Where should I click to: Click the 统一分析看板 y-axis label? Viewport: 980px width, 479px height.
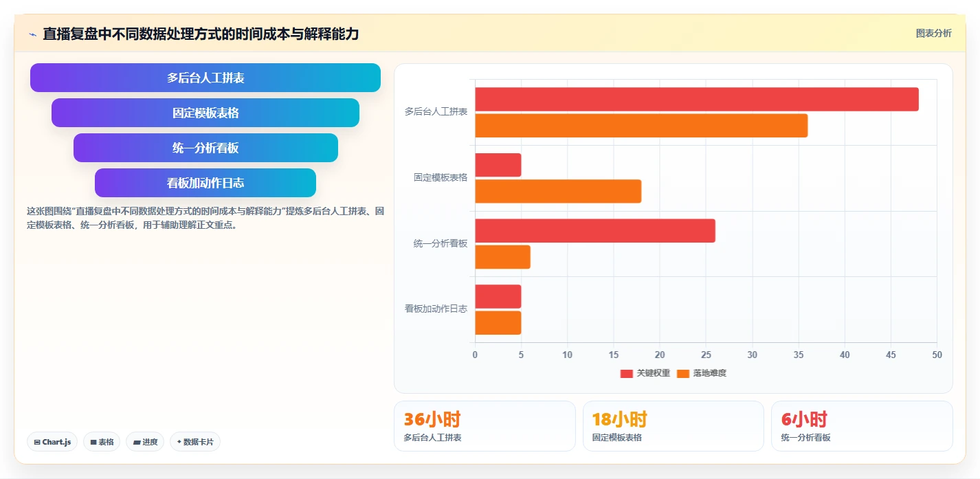441,243
